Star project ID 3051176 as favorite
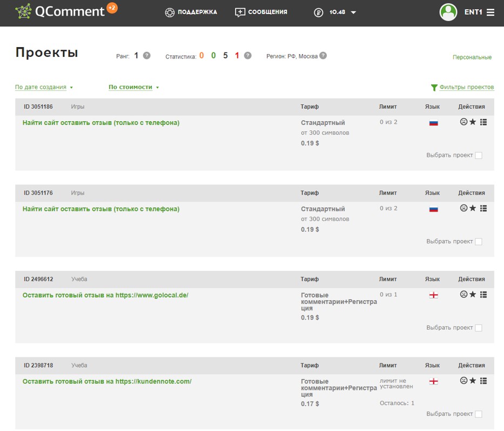This screenshot has height=431, width=504. [x=473, y=208]
